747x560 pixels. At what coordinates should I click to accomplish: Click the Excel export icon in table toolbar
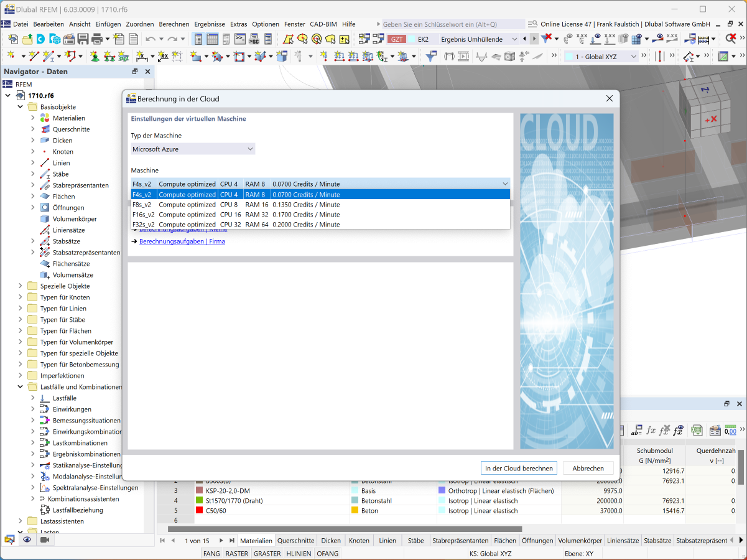[698, 430]
